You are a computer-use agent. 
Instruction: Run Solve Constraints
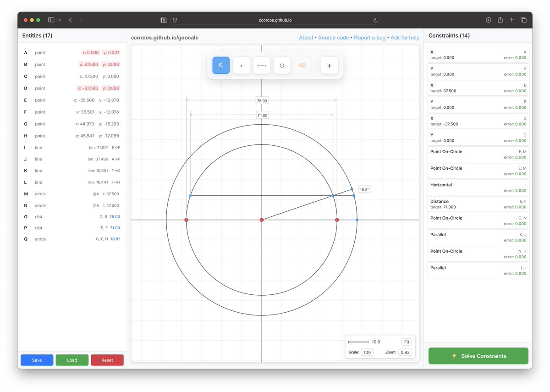[478, 356]
